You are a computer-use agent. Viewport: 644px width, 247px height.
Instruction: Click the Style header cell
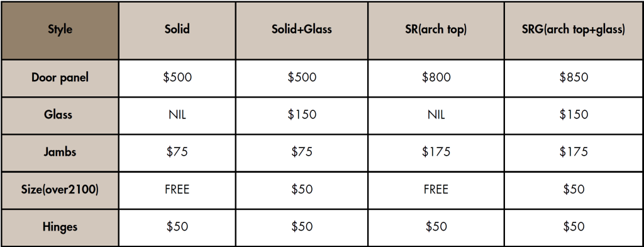[60, 30]
